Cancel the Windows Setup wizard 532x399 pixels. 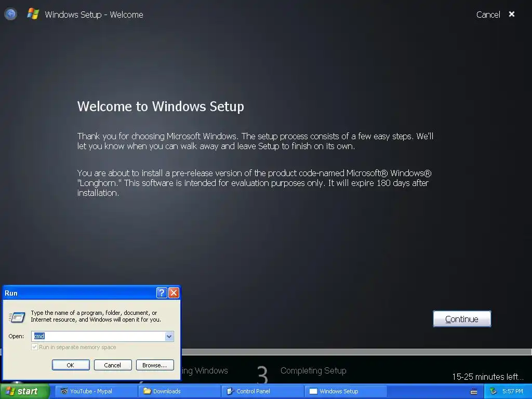coord(488,15)
